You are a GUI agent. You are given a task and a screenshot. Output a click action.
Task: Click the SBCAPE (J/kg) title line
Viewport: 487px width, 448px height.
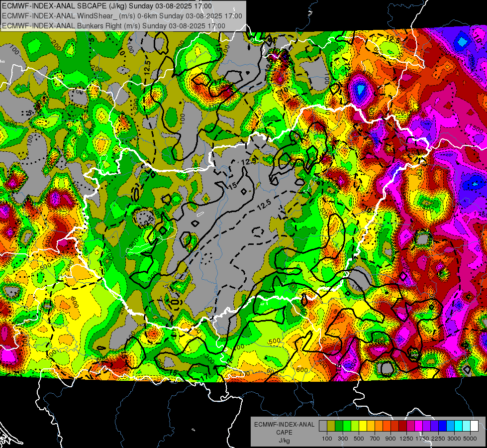[107, 6]
